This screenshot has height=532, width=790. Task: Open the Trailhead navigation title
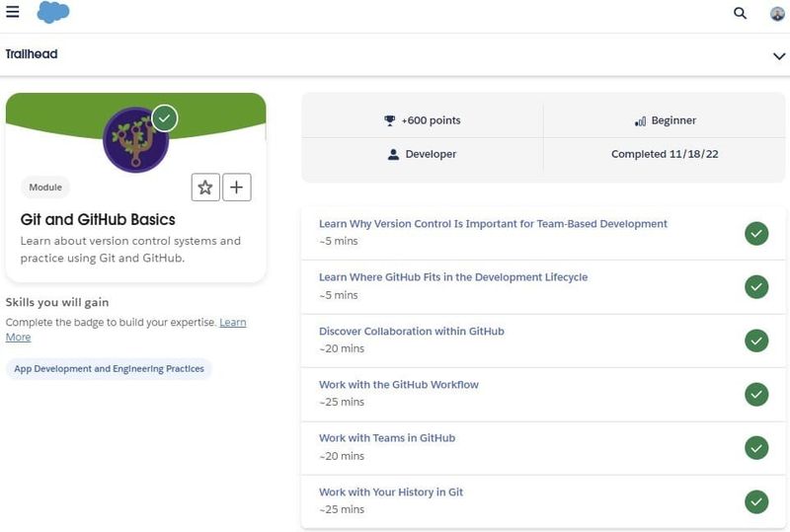click(x=32, y=54)
